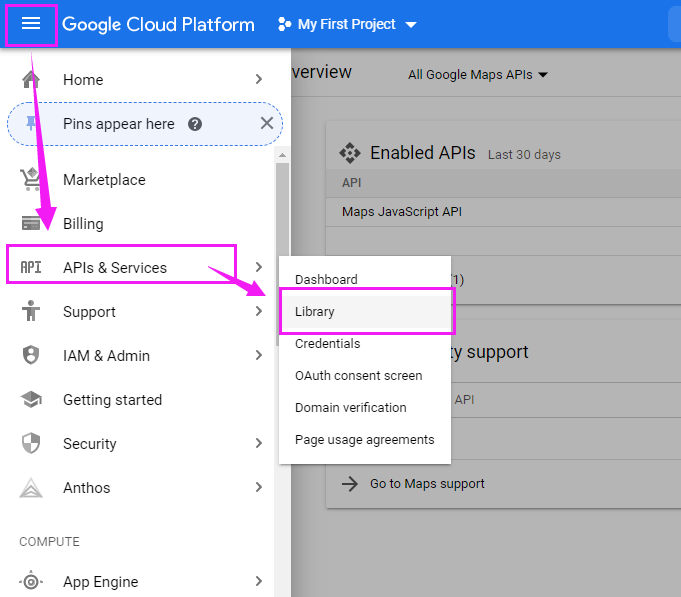Click the Getting started graduation cap icon
The height and width of the screenshot is (597, 681).
click(31, 399)
